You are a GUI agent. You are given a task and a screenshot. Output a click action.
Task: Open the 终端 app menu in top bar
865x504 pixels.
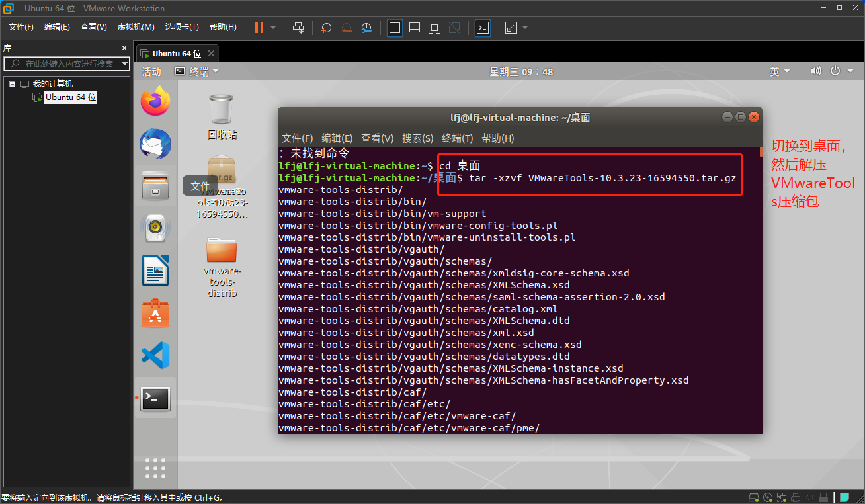tap(196, 71)
